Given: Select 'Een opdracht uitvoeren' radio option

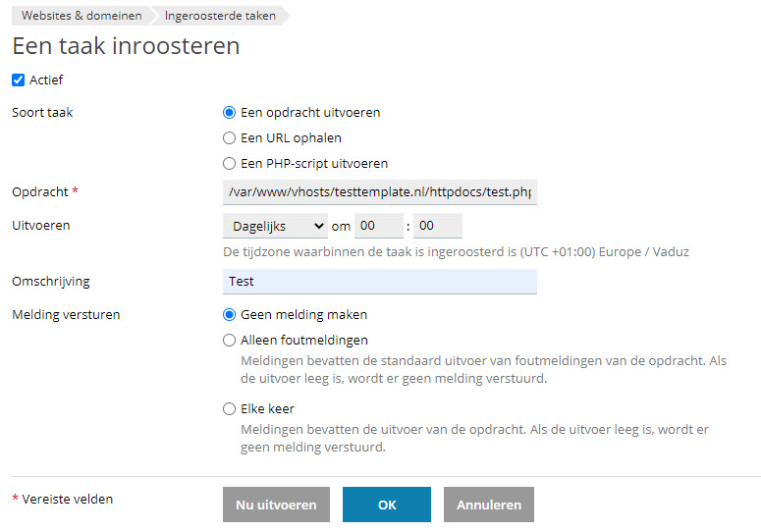Looking at the screenshot, I should (x=229, y=113).
